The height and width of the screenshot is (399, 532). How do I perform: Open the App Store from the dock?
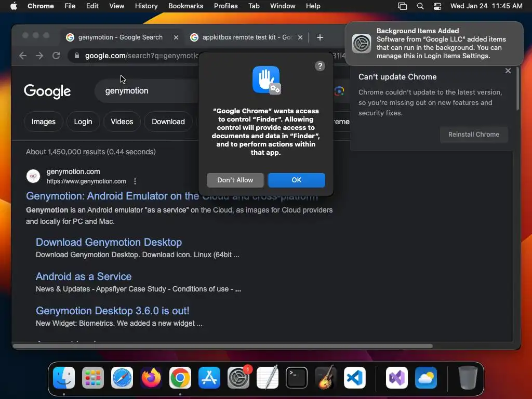(209, 378)
